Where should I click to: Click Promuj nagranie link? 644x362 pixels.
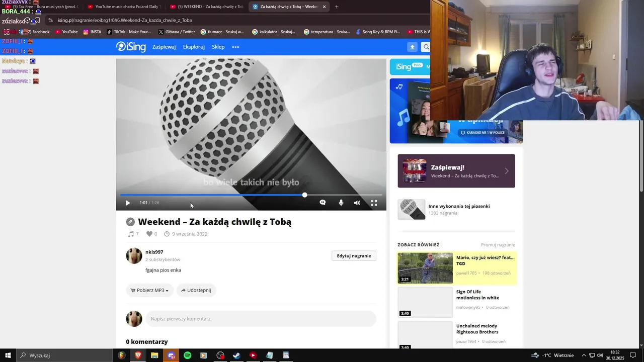[498, 245]
